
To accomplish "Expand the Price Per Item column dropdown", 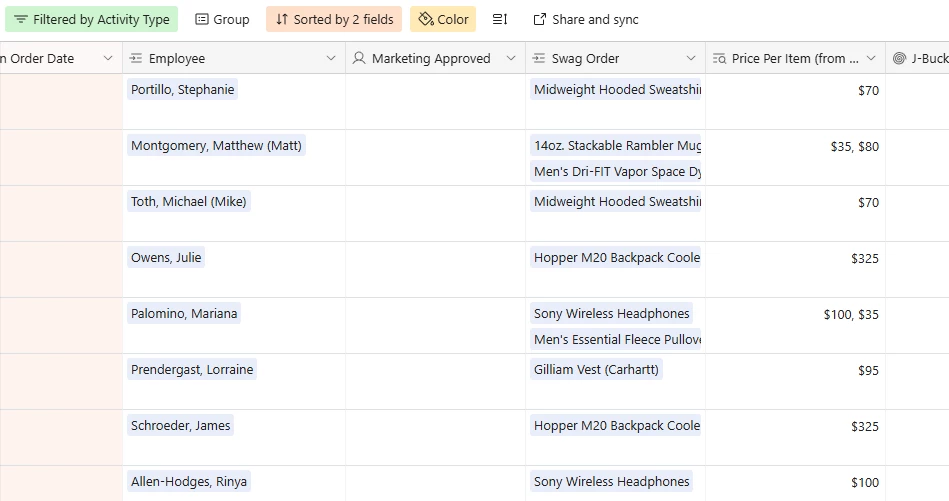I will [871, 58].
